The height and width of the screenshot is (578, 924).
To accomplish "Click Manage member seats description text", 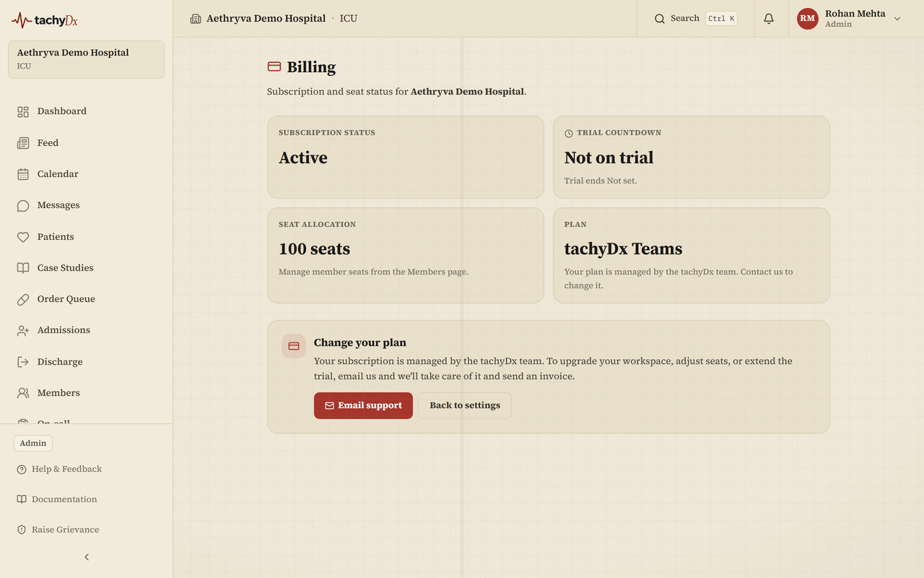I will click(373, 272).
